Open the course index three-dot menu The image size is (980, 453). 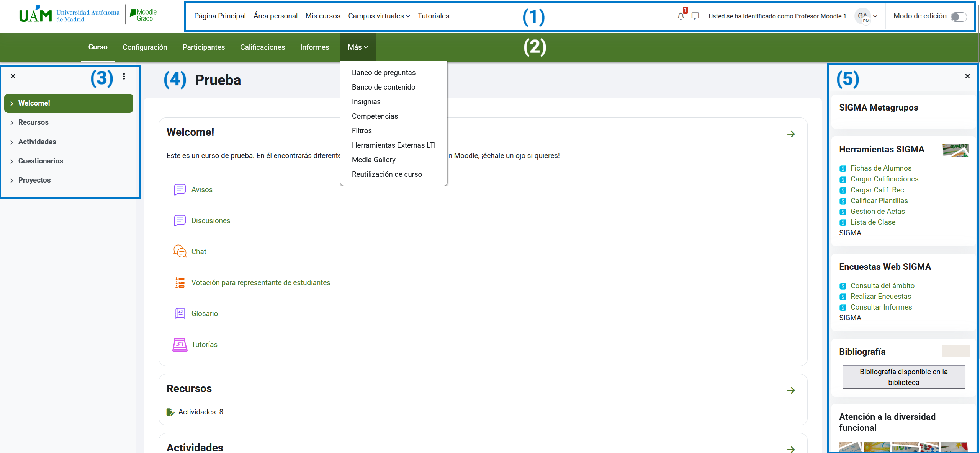(124, 77)
